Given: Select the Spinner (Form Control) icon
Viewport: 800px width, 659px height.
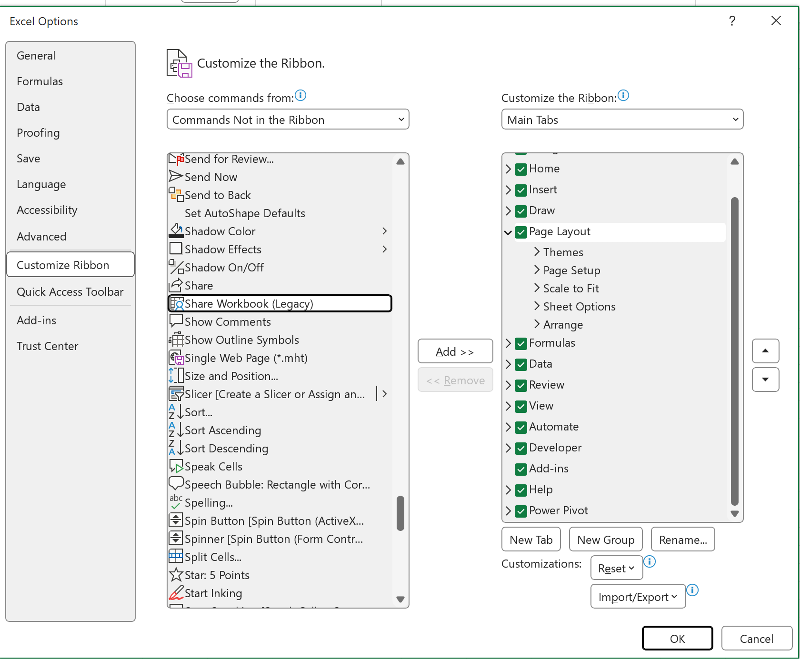Looking at the screenshot, I should pyautogui.click(x=176, y=539).
